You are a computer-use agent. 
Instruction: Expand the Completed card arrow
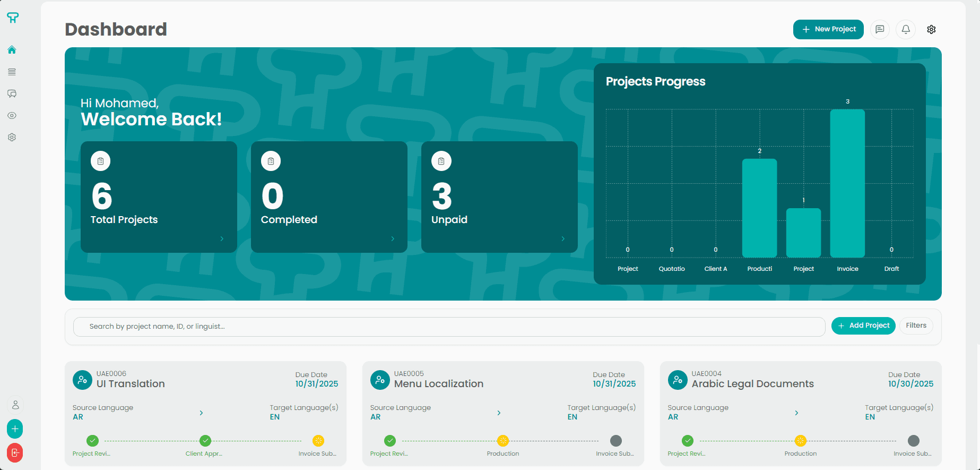393,239
